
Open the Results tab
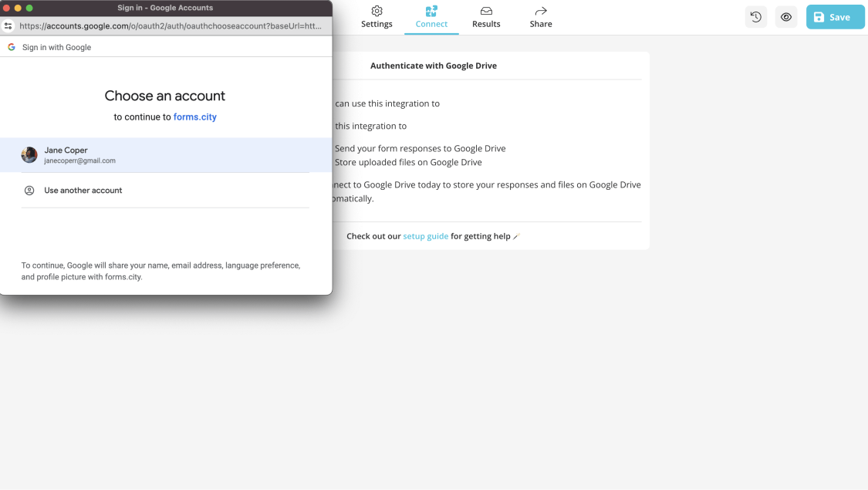click(486, 17)
